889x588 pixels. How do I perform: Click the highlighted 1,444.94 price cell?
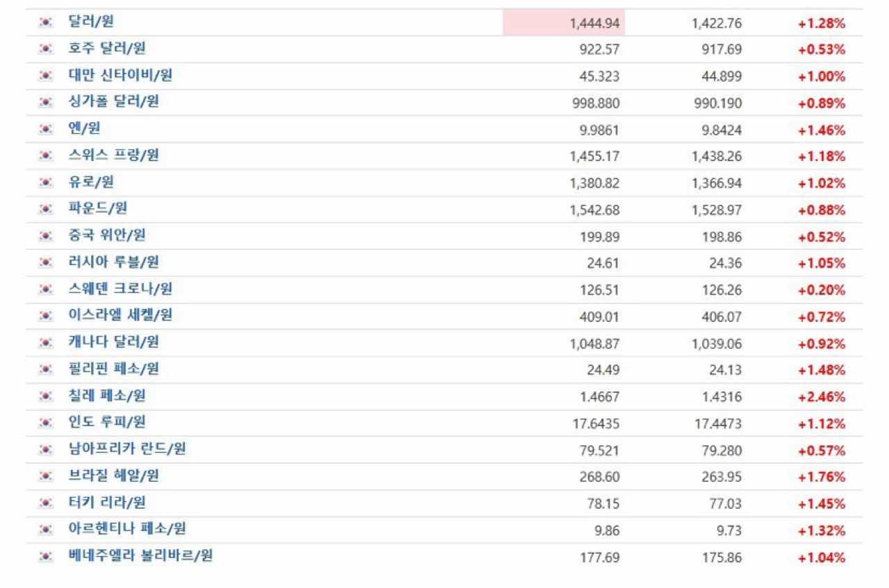[564, 23]
